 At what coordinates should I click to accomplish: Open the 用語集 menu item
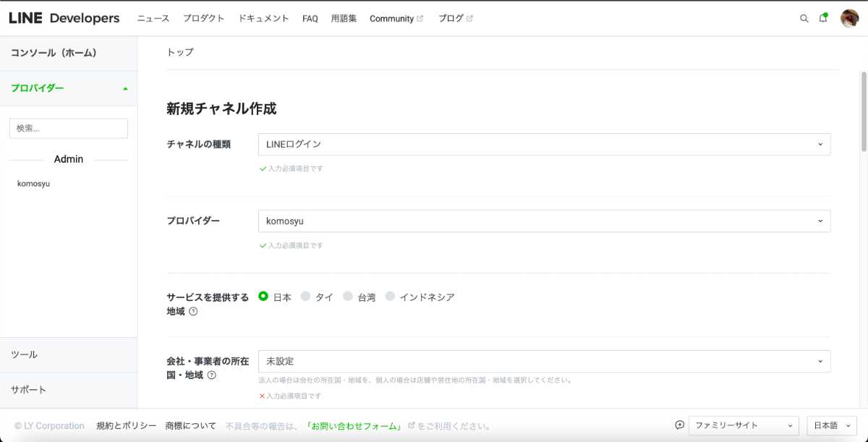[344, 19]
